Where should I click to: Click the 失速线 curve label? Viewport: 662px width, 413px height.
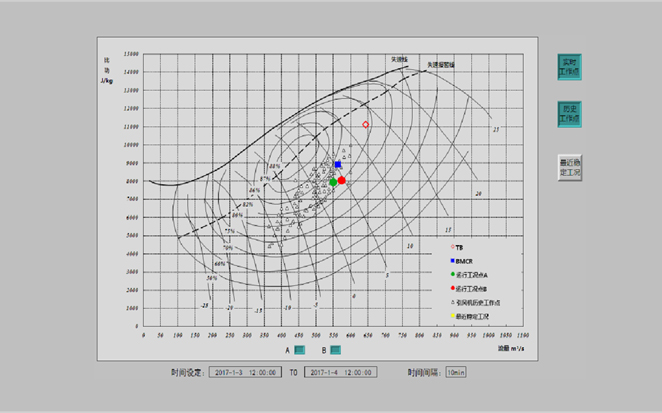pos(399,59)
